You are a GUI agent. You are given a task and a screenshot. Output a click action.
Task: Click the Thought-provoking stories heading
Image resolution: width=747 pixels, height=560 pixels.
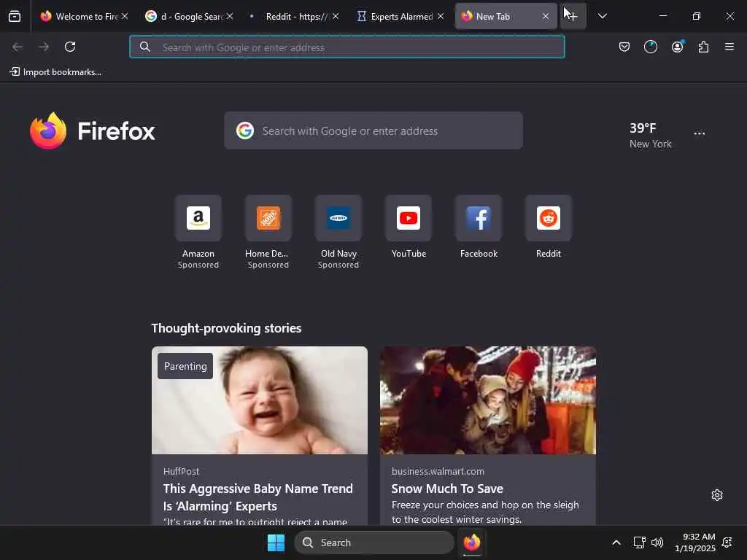click(226, 328)
